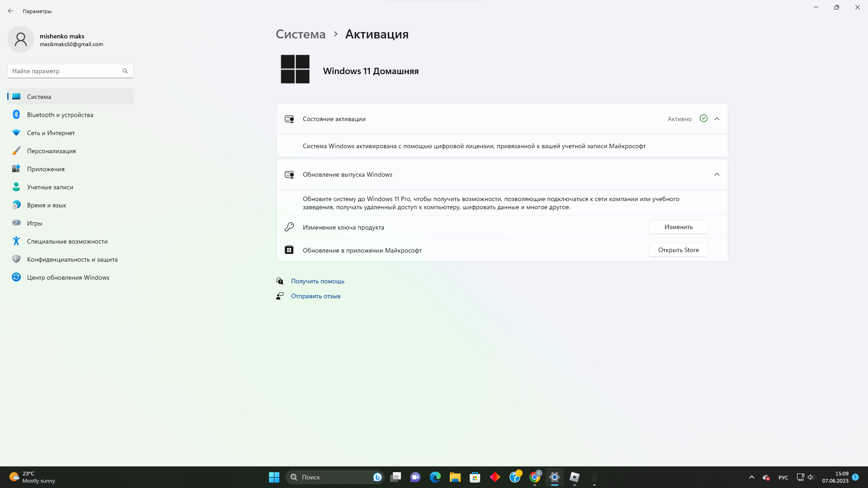Open Игры section
The width and height of the screenshot is (868, 488).
[x=71, y=223]
